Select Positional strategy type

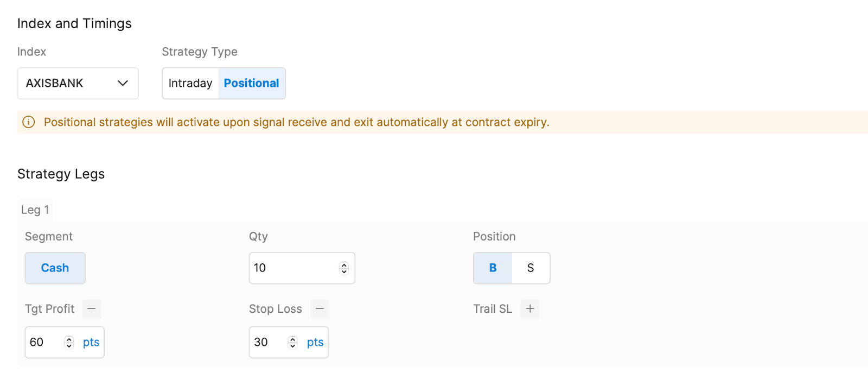(251, 83)
